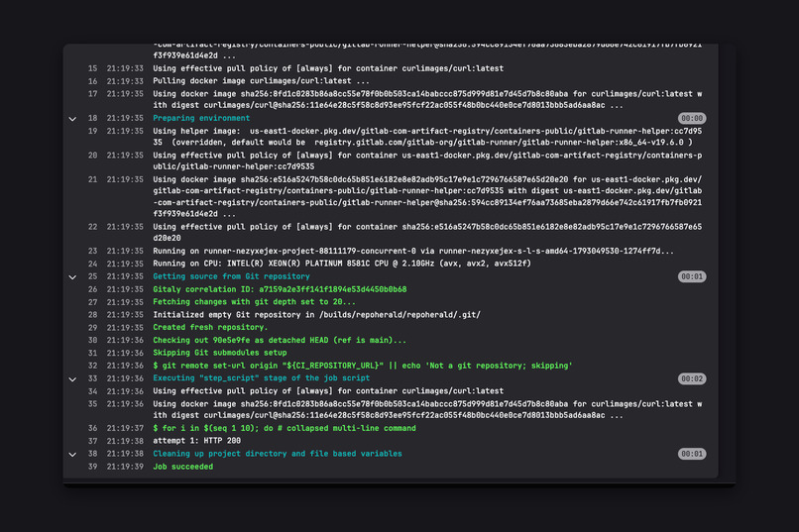Open line number 26 link
Image resolution: width=799 pixels, height=532 pixels.
click(x=92, y=289)
